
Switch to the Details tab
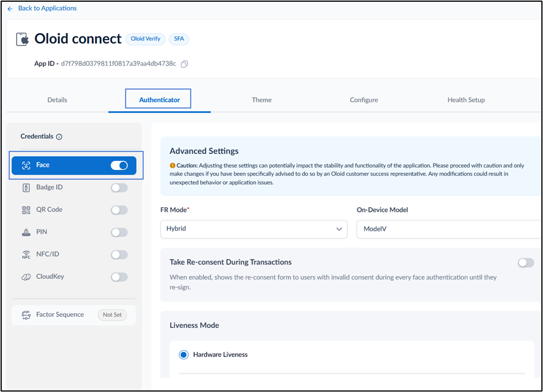[57, 100]
